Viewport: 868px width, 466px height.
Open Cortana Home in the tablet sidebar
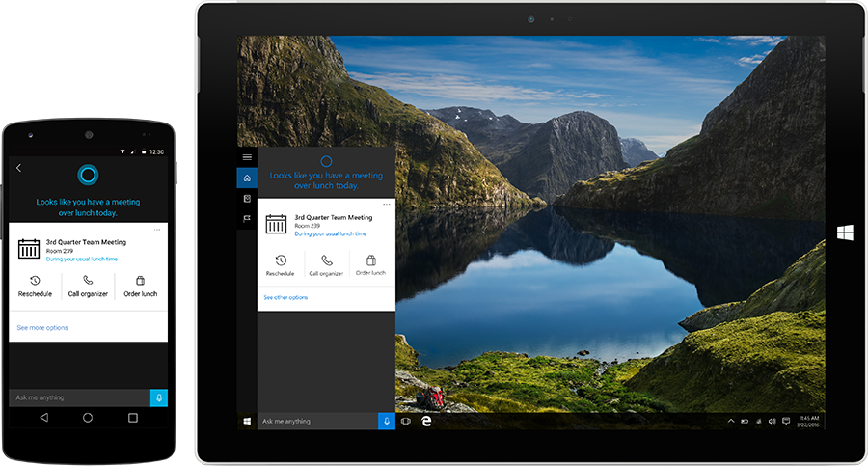[247, 178]
